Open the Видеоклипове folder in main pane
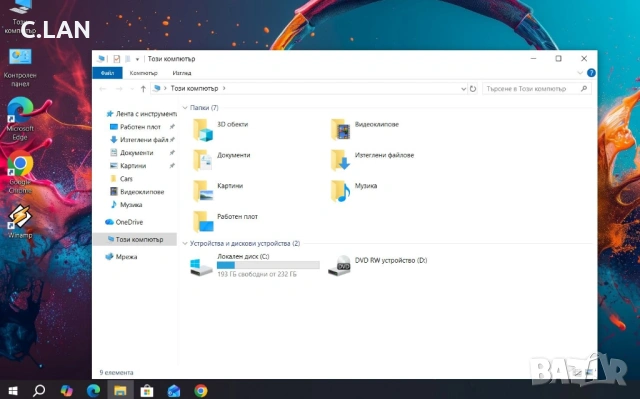Image resolution: width=640 pixels, height=399 pixels. click(364, 130)
